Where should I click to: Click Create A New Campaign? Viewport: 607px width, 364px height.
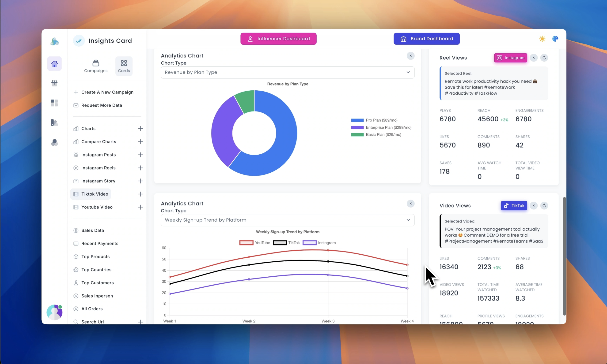pos(107,92)
